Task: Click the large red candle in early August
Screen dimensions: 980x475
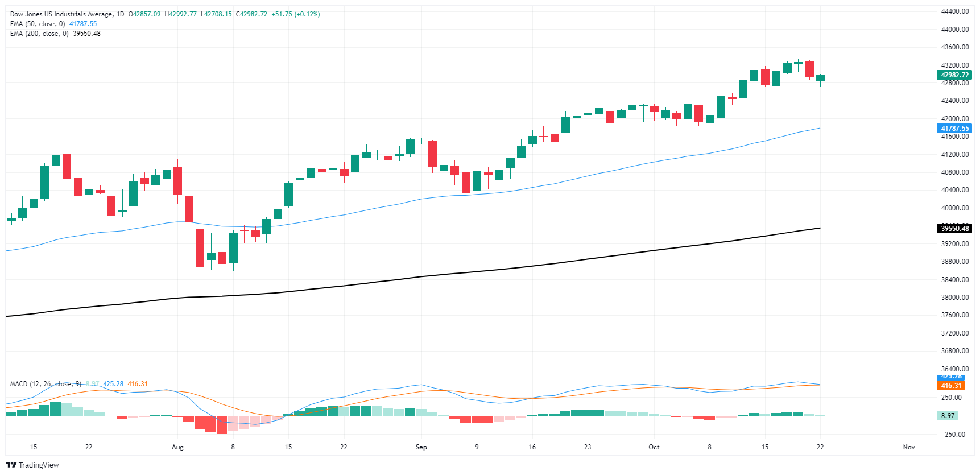Action: (200, 248)
